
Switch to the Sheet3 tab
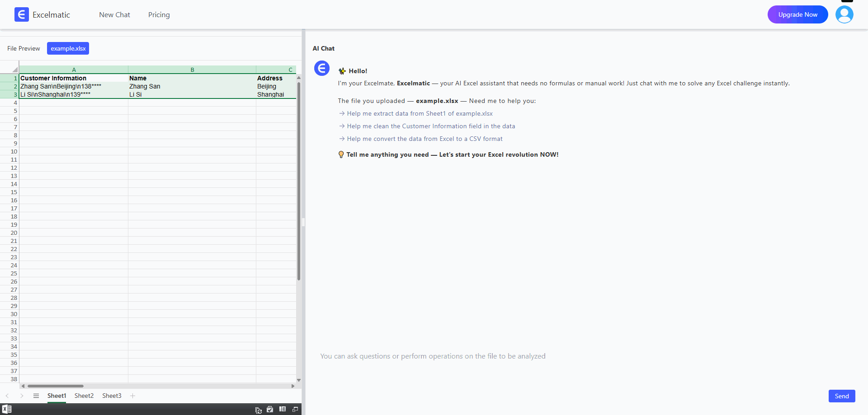pos(112,396)
